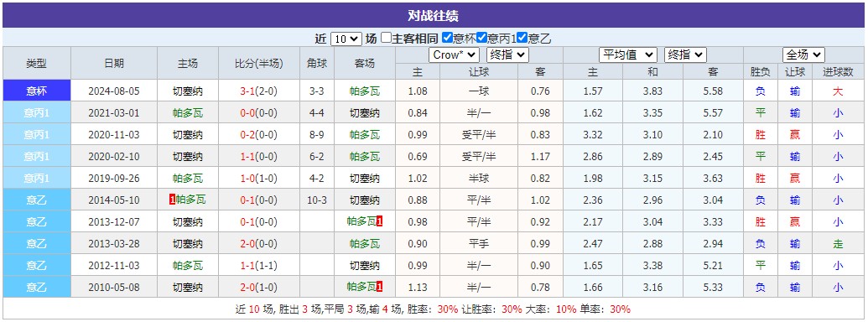The image size is (868, 322).
Task: Click the 日期 column header
Action: click(114, 63)
